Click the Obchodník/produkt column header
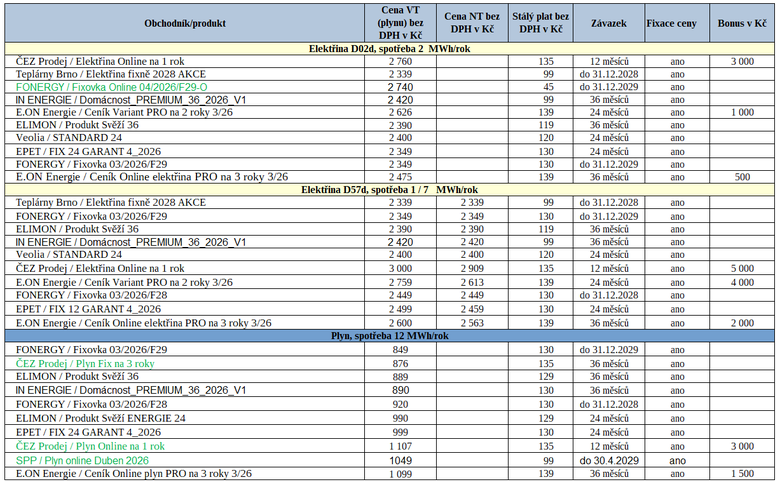The image size is (780, 482). pos(184,23)
